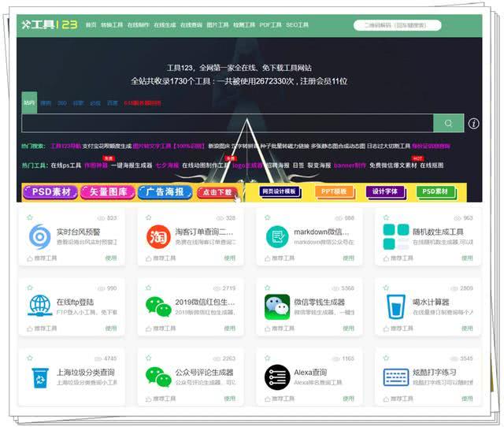
Task: Go to 首页 in top navigation
Action: coord(91,24)
